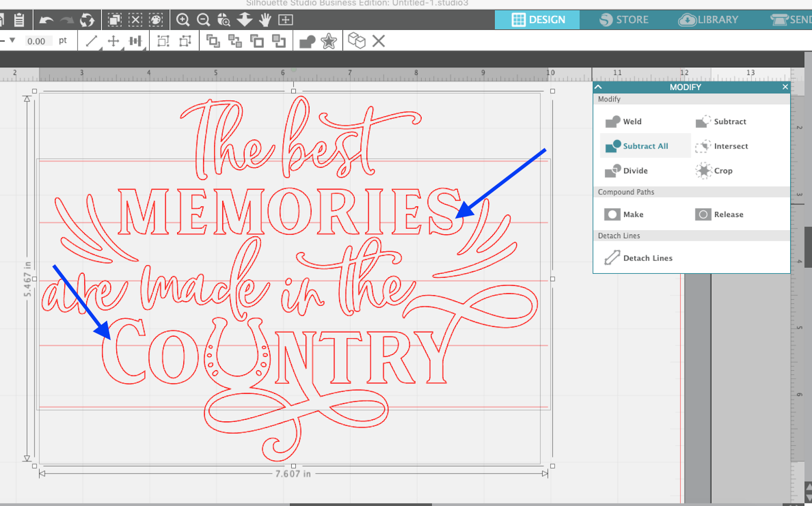This screenshot has height=506, width=812.
Task: Click the Redo arrow icon
Action: click(66, 20)
